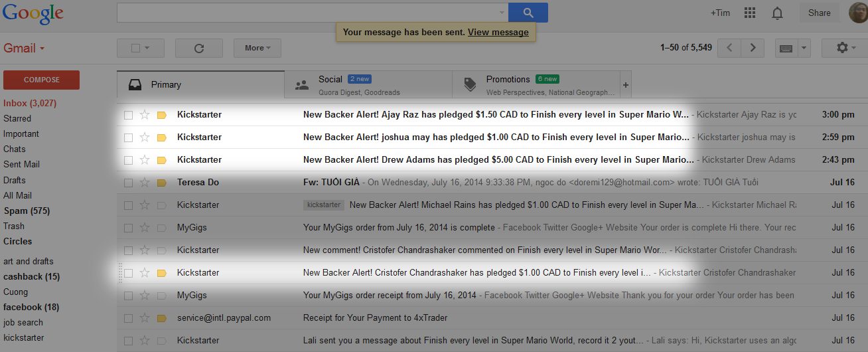Switch to the Promotions tab
Viewport: 868px width, 352px height.
[536, 85]
